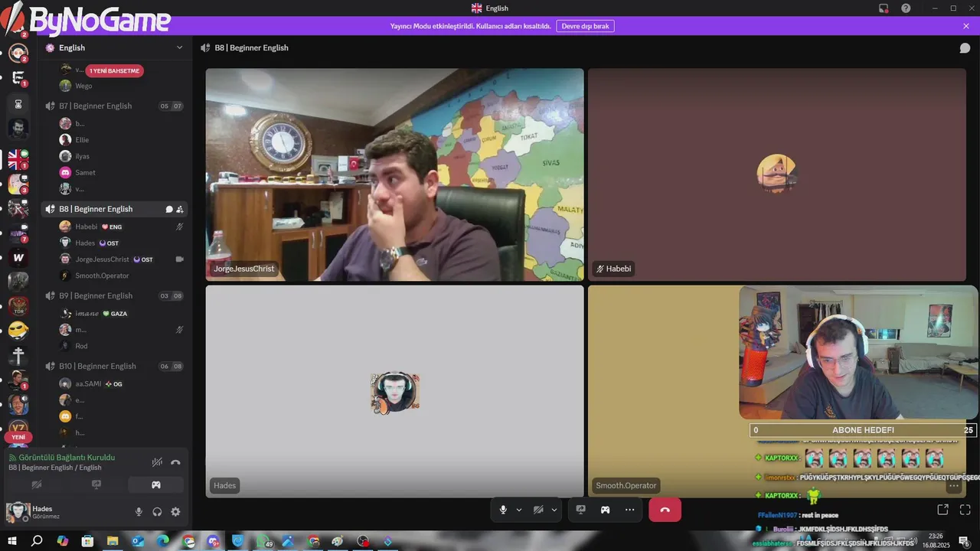Share screen from voice status panel
Viewport: 980px width, 551px height.
(x=96, y=484)
